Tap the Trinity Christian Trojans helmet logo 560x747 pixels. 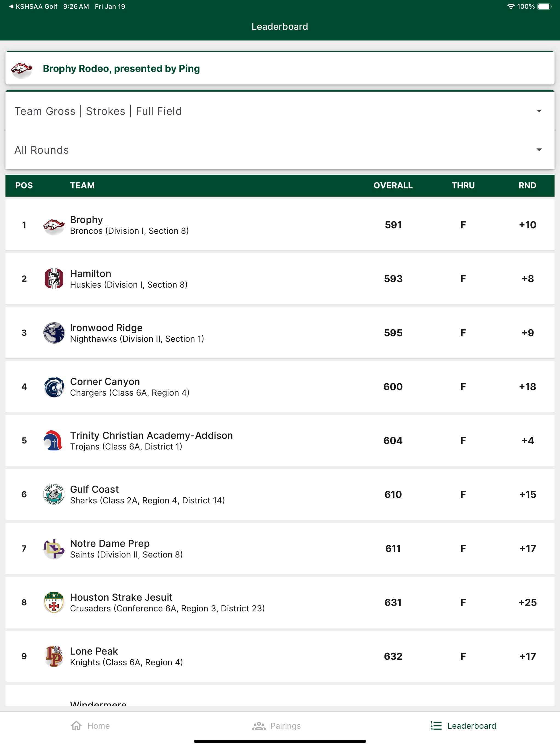tap(54, 440)
